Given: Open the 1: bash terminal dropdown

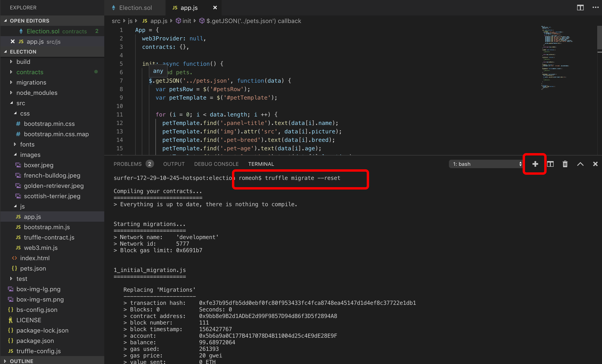Looking at the screenshot, I should tap(486, 164).
